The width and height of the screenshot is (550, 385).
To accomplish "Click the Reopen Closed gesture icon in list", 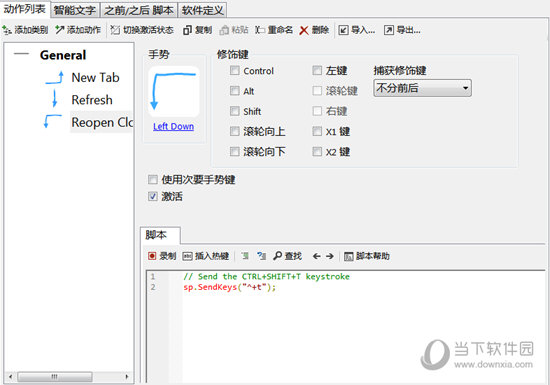I will click(x=52, y=121).
